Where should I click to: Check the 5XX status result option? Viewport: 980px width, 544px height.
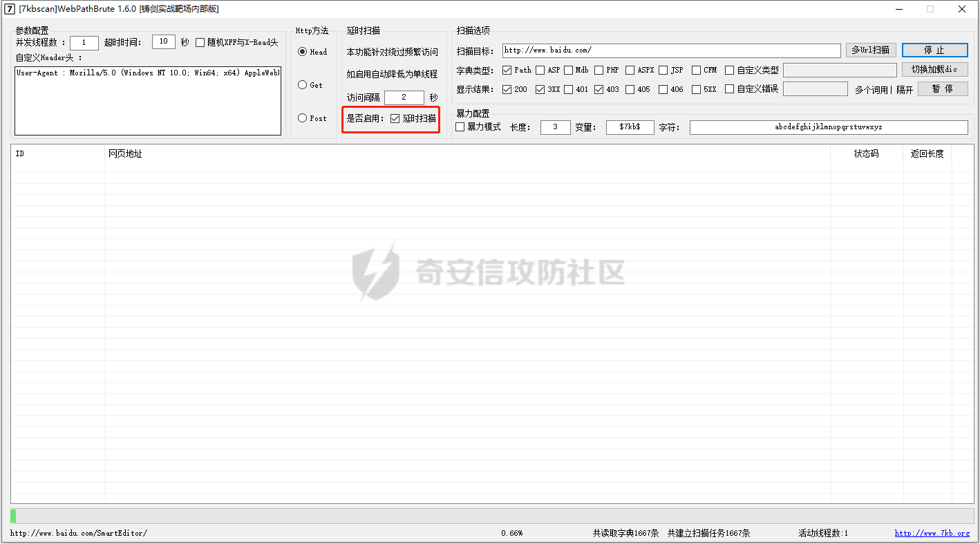[696, 89]
